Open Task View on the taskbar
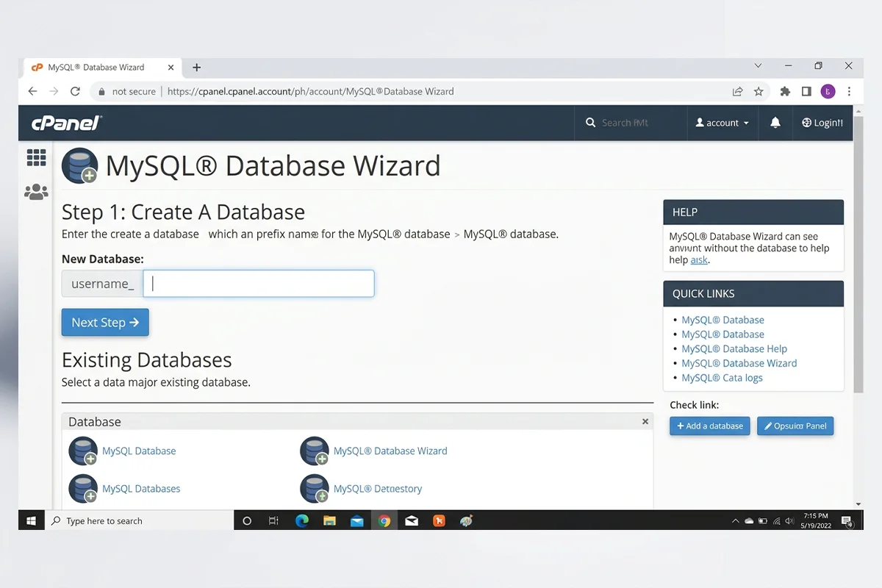Screen dimensions: 882x588 coord(273,520)
